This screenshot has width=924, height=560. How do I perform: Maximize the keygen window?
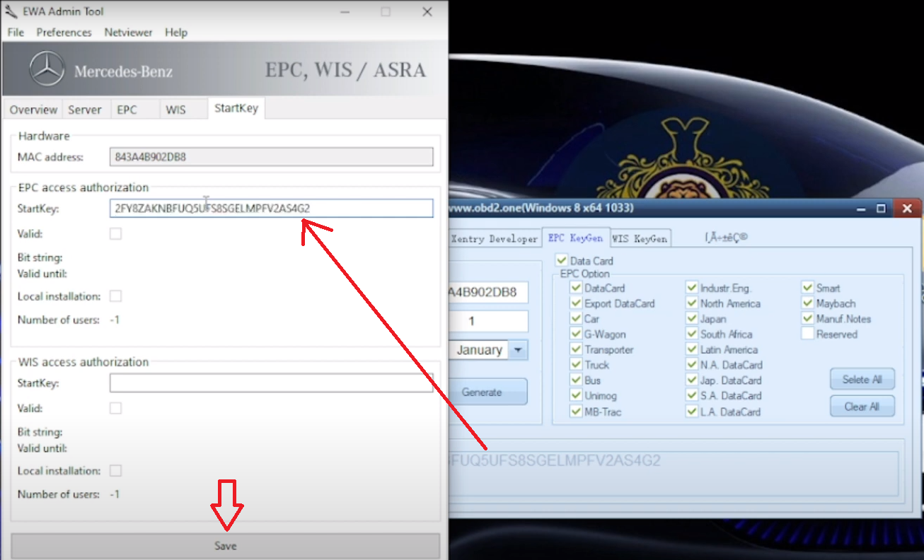point(881,209)
